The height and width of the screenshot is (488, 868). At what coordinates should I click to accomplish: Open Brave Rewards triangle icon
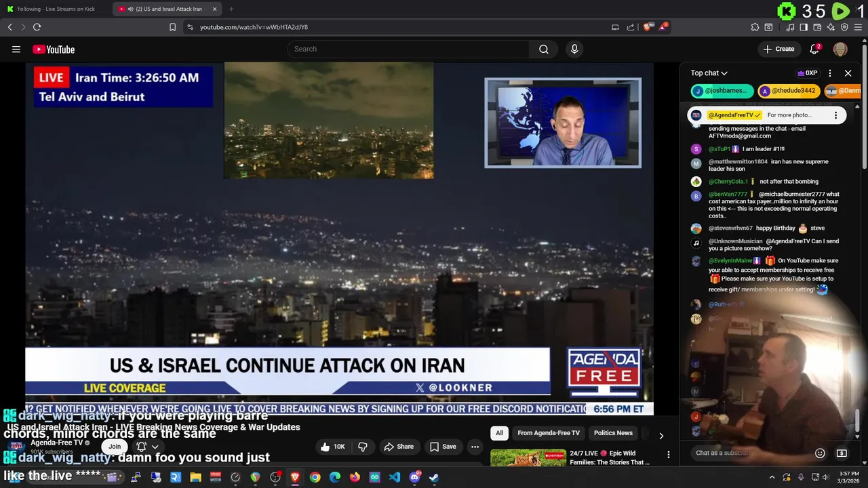(663, 27)
